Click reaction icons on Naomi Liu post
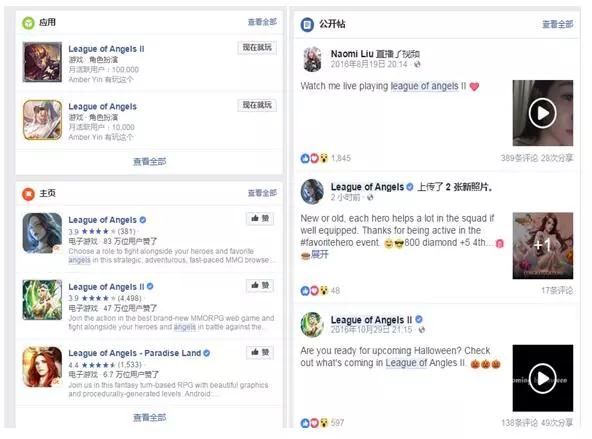 tap(314, 158)
